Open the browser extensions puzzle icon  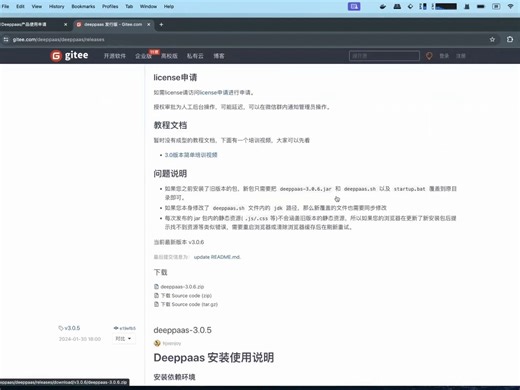(x=510, y=39)
